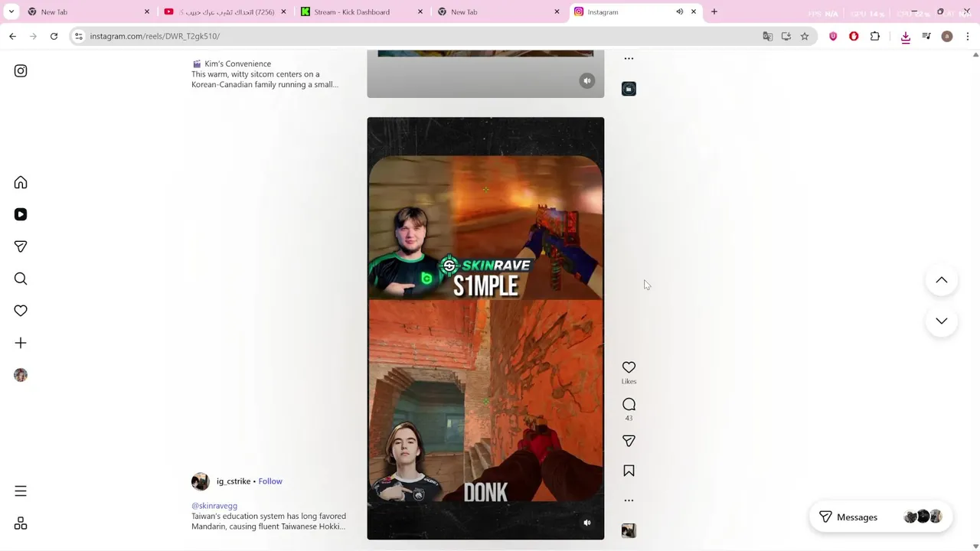Open Chrome three-dot menu
Viewport: 980px width, 551px height.
tap(968, 37)
